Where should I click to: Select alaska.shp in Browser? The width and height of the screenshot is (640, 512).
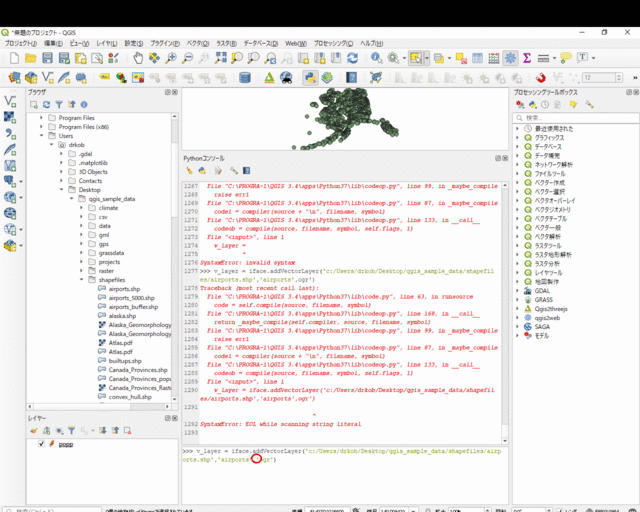click(x=122, y=316)
